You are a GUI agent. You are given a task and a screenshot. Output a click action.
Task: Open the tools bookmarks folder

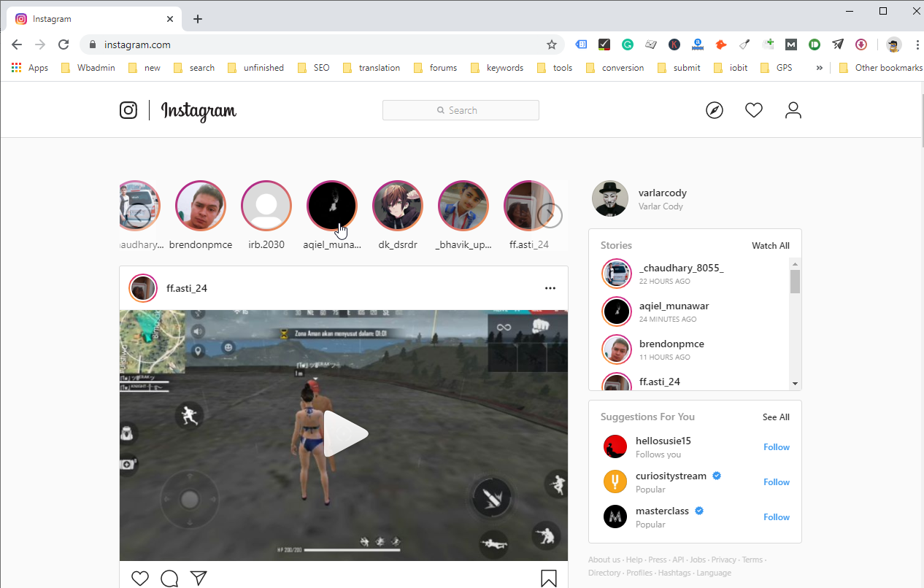[555, 68]
